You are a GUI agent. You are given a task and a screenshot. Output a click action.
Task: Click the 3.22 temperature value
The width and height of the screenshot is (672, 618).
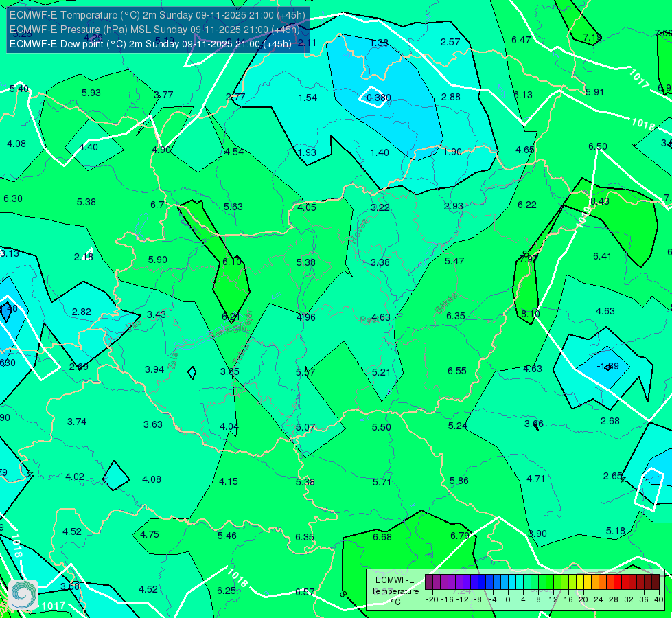pyautogui.click(x=380, y=207)
